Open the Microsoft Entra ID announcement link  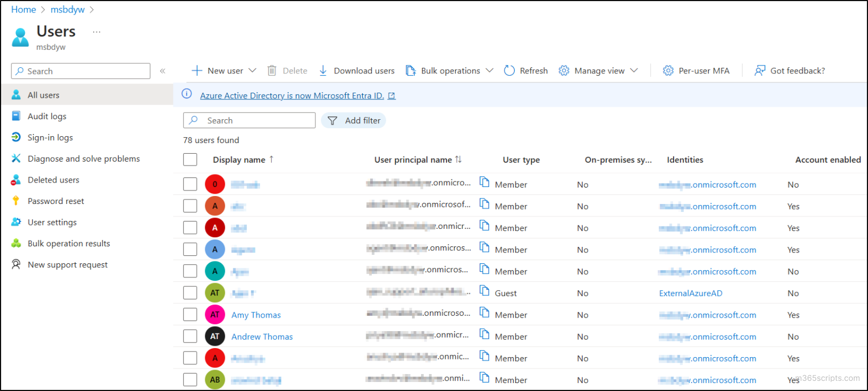point(291,95)
